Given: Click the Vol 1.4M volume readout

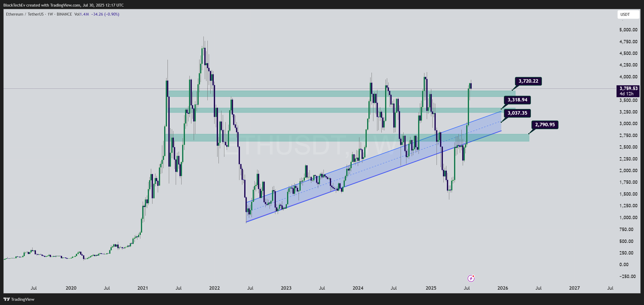Looking at the screenshot, I should point(81,14).
